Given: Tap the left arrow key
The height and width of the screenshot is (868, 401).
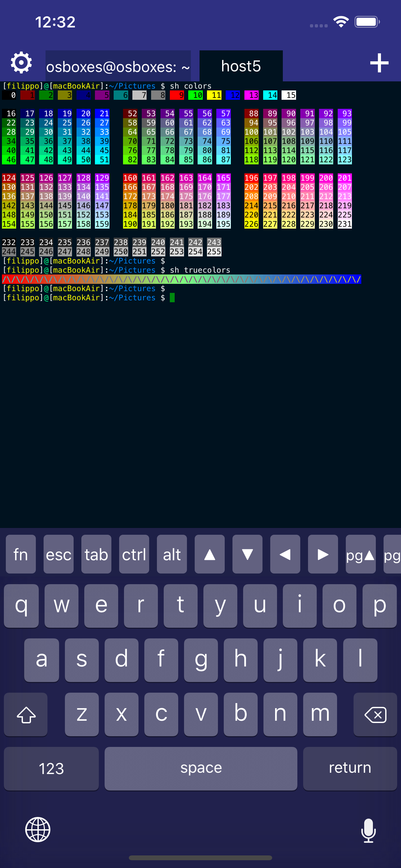Looking at the screenshot, I should point(285,554).
